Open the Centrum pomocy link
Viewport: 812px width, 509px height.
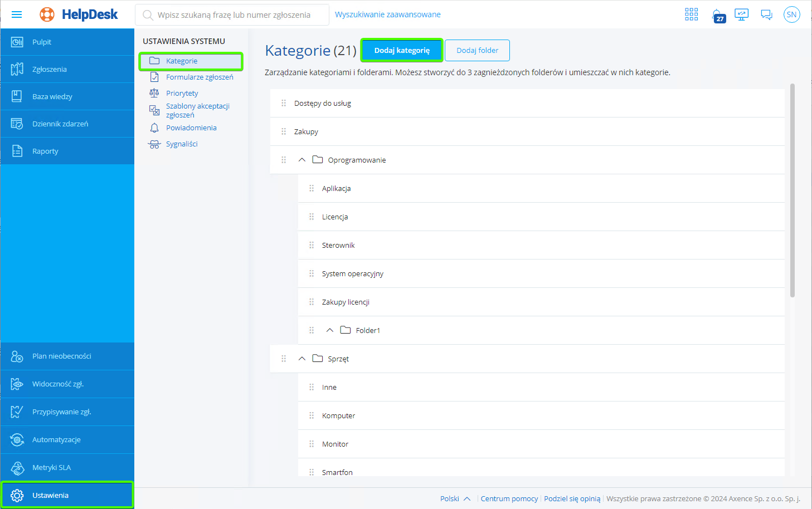(x=509, y=498)
